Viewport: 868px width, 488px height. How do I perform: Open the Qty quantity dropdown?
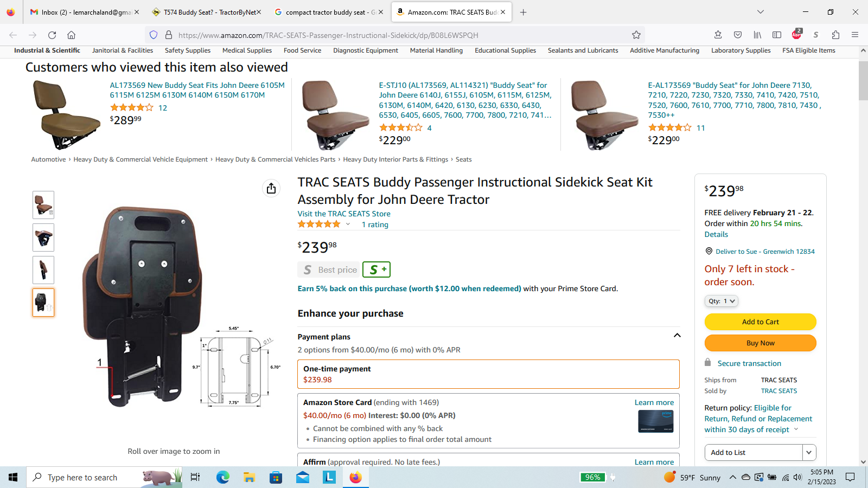tap(721, 301)
